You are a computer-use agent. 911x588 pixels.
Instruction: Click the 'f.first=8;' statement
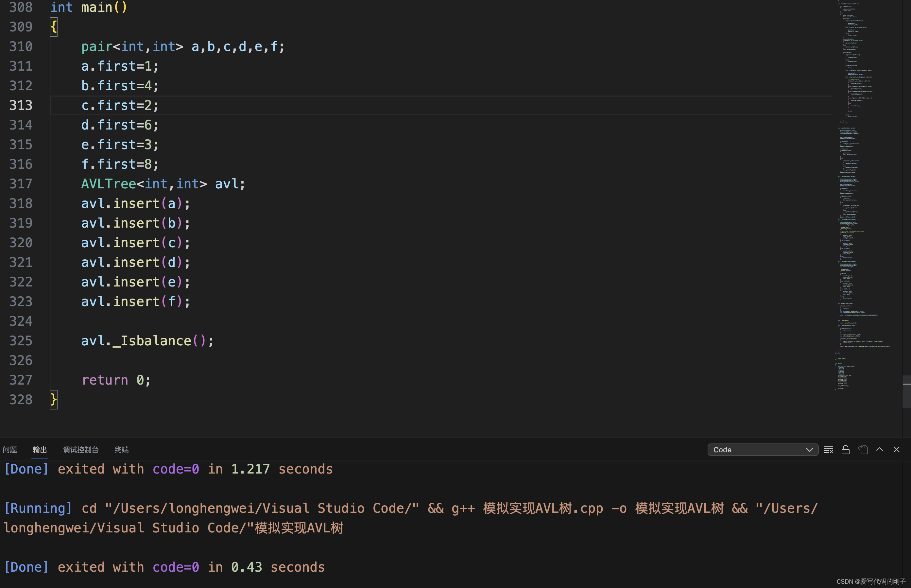(120, 164)
